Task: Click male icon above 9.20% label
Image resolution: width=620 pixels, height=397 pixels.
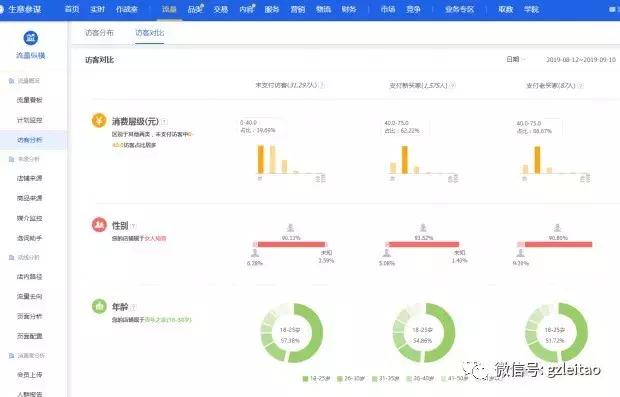Action: [x=521, y=253]
